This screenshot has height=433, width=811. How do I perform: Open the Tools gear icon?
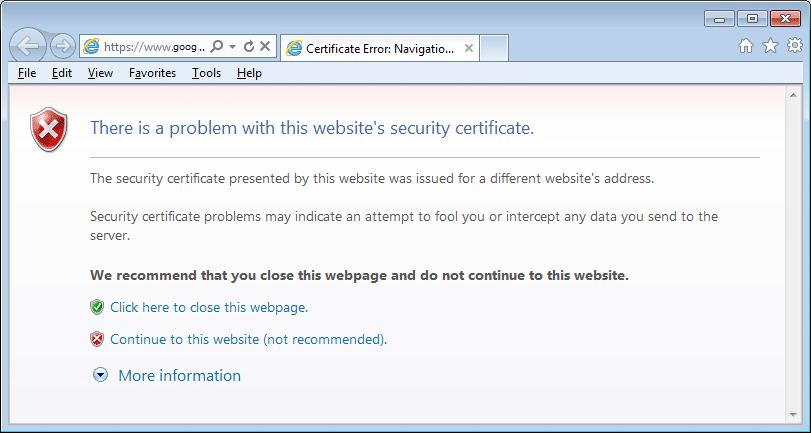(795, 46)
